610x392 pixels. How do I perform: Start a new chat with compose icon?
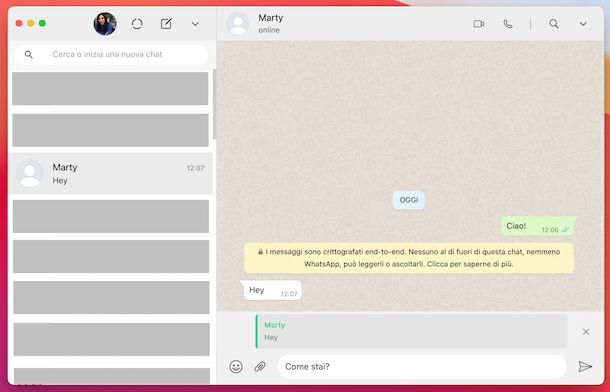167,24
